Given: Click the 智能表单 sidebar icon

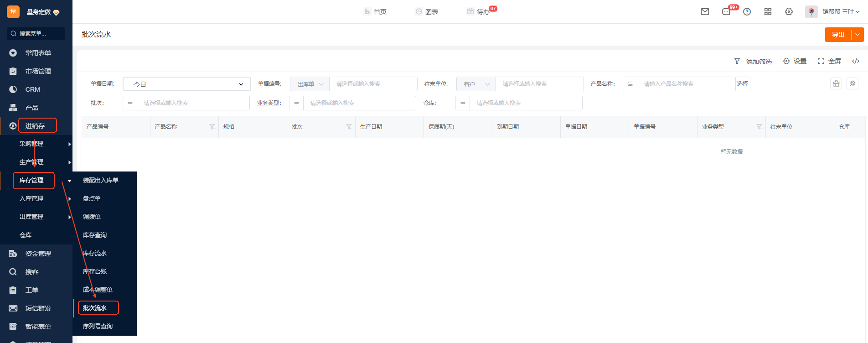Looking at the screenshot, I should 13,327.
